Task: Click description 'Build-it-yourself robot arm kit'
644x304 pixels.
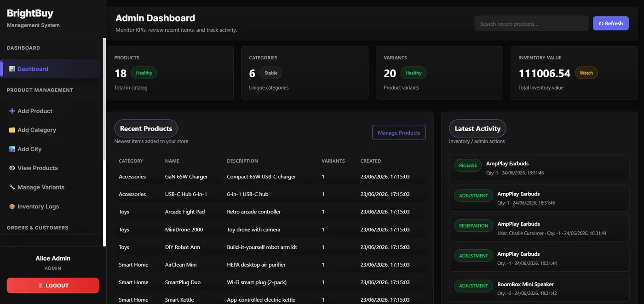Action: [x=262, y=247]
